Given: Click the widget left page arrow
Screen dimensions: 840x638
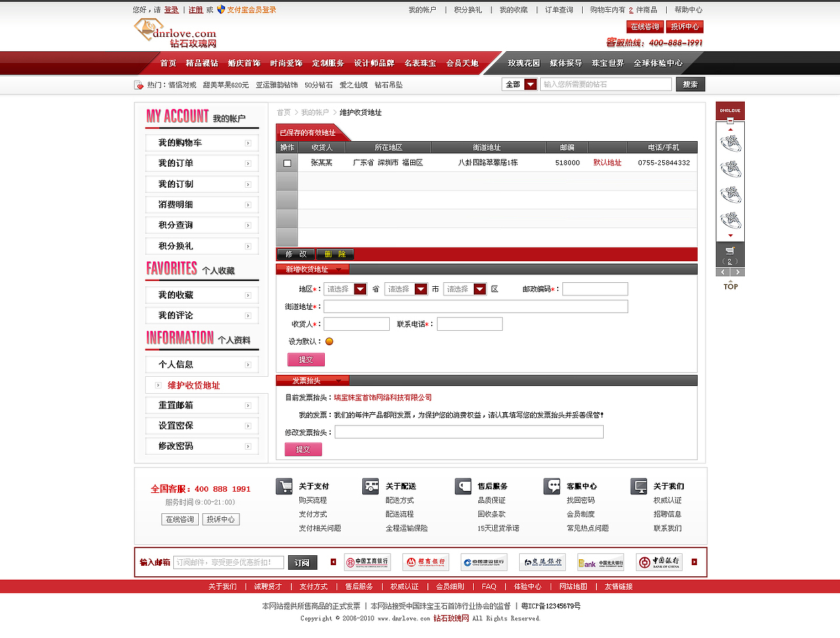Looking at the screenshot, I should click(723, 272).
